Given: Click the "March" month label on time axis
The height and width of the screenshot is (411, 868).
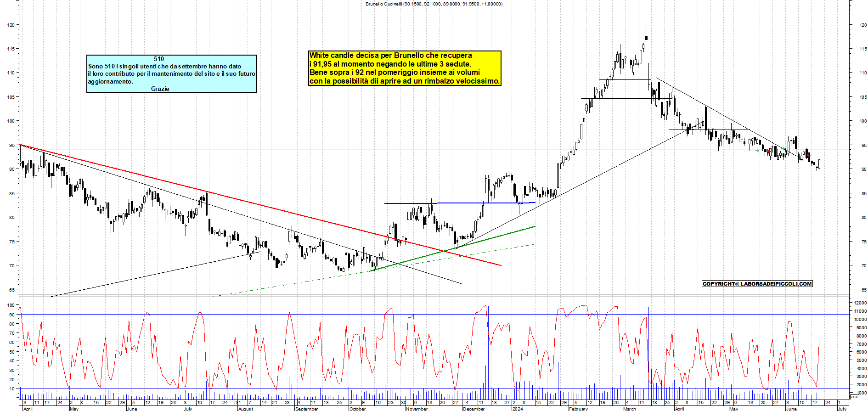Looking at the screenshot, I should [x=630, y=409].
